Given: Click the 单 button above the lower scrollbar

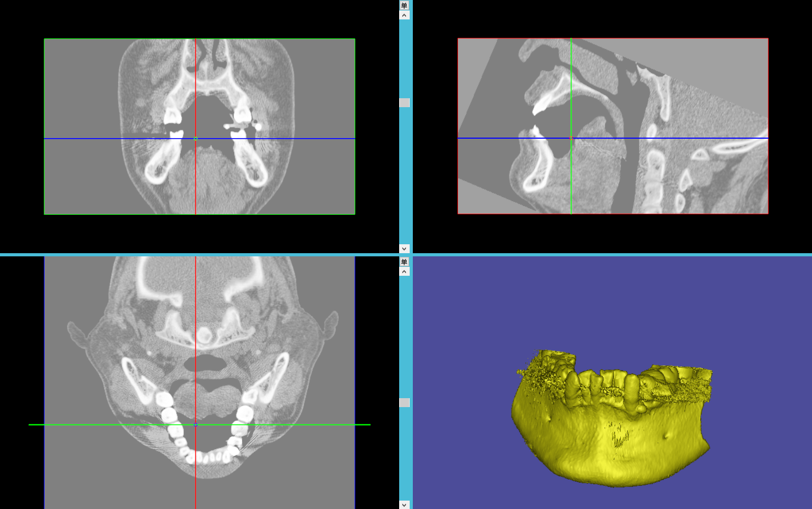Looking at the screenshot, I should coord(404,262).
